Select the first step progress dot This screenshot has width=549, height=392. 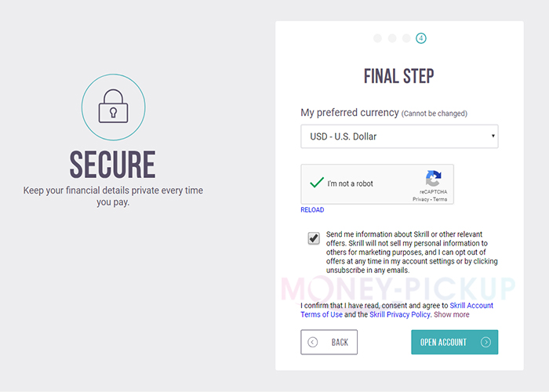(x=377, y=38)
